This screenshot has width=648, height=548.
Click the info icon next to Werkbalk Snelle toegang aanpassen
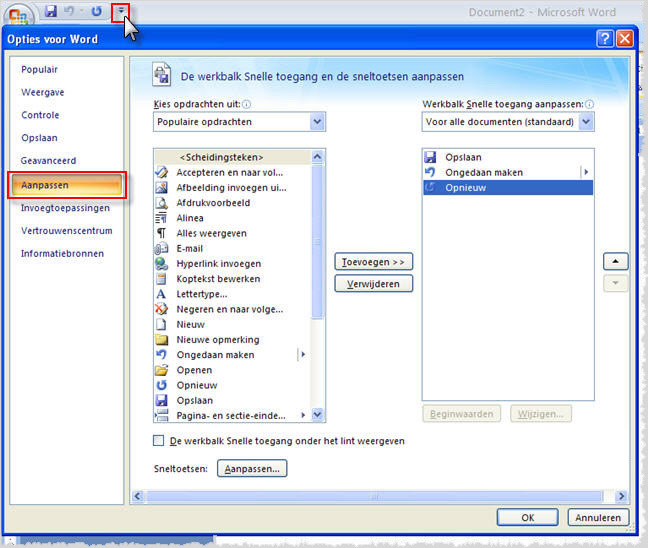coord(590,104)
